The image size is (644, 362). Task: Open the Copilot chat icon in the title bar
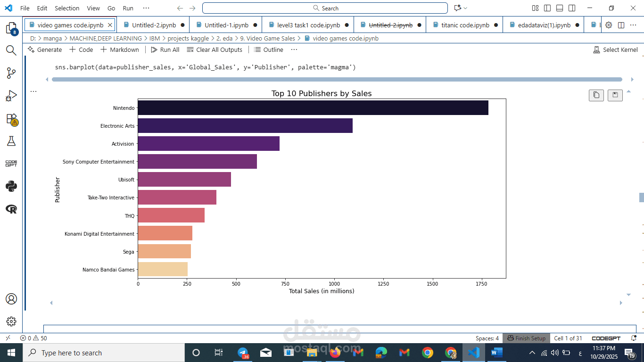click(457, 8)
